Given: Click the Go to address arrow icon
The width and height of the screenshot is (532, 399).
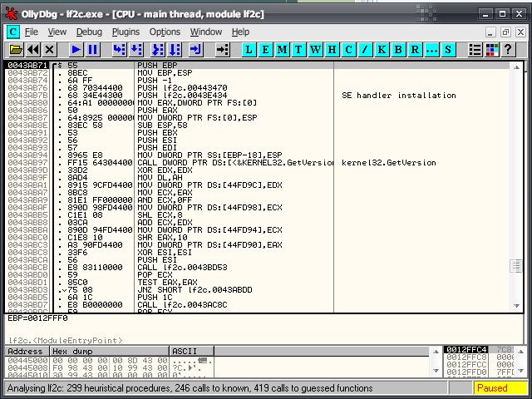Looking at the screenshot, I should (223, 50).
